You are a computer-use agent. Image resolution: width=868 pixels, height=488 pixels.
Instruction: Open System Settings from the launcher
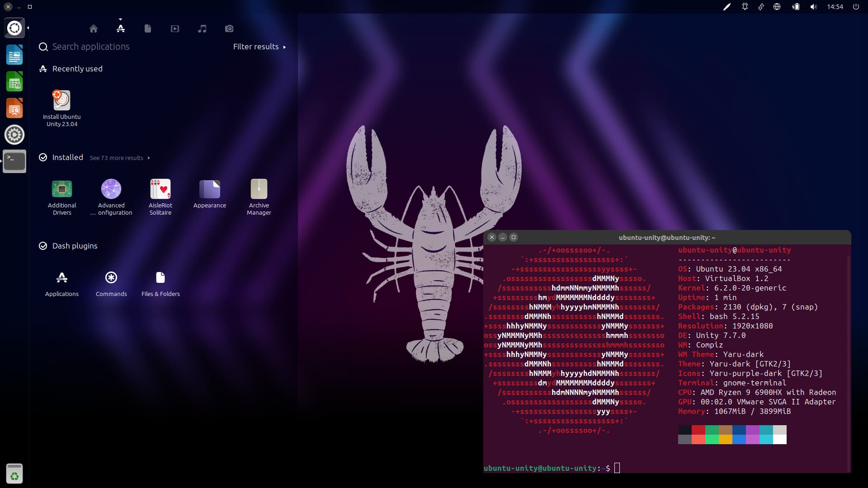coord(14,135)
